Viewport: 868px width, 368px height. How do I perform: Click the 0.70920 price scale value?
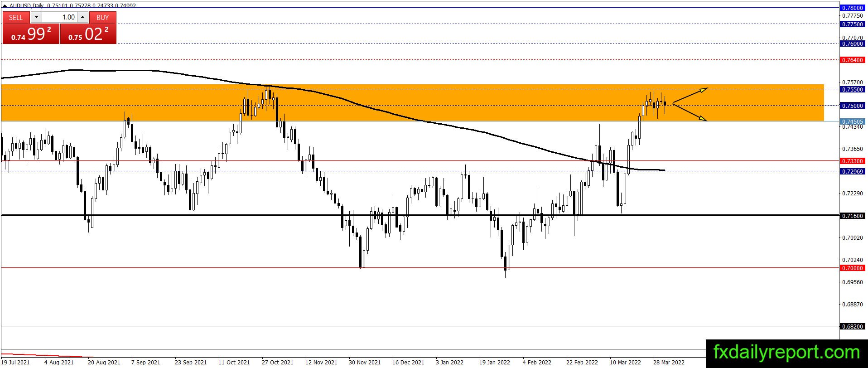click(x=852, y=237)
